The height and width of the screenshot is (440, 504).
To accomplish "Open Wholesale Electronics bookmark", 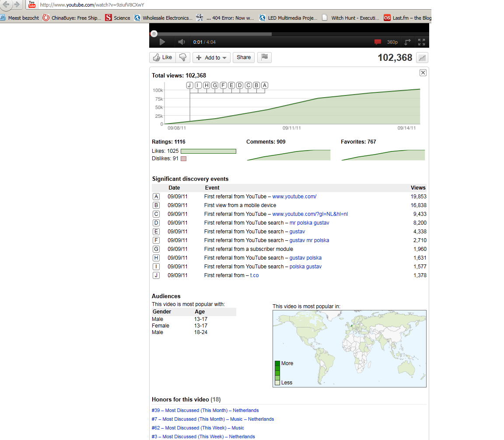I will coord(163,18).
